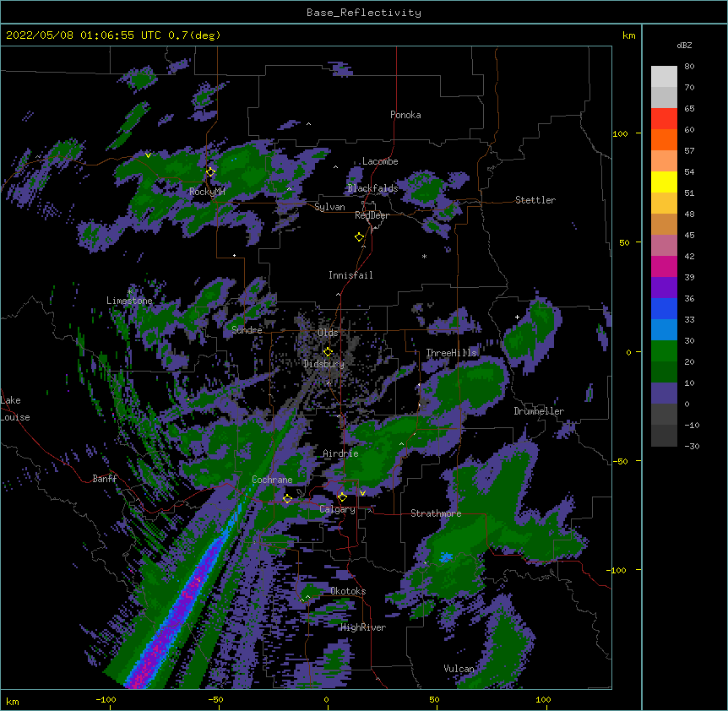The image size is (728, 711).
Task: Click the Blackfalds label on map
Action: [x=372, y=188]
